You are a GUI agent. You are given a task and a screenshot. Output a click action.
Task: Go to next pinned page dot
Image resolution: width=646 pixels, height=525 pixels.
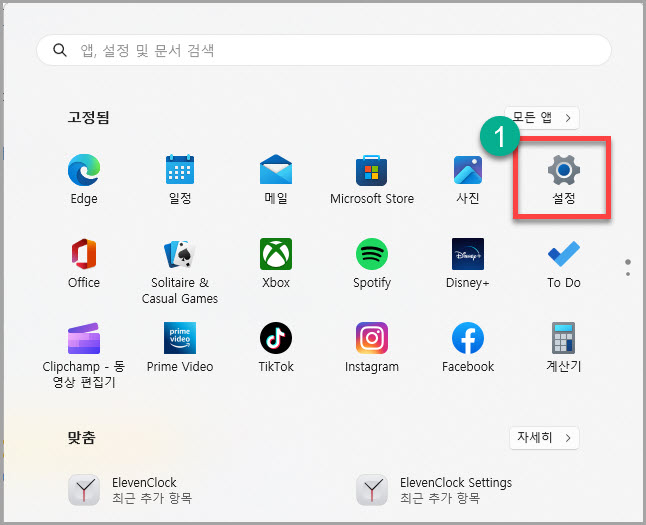coord(628,274)
